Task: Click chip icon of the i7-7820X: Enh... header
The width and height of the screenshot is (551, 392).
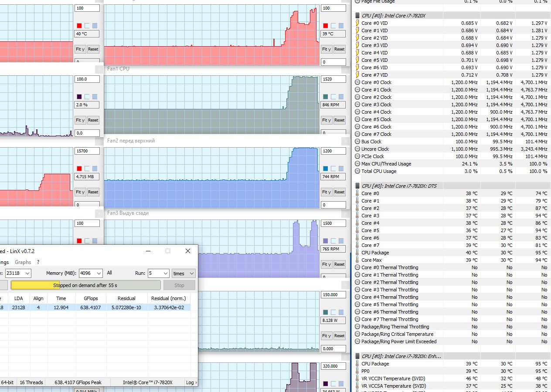Action: click(x=357, y=356)
